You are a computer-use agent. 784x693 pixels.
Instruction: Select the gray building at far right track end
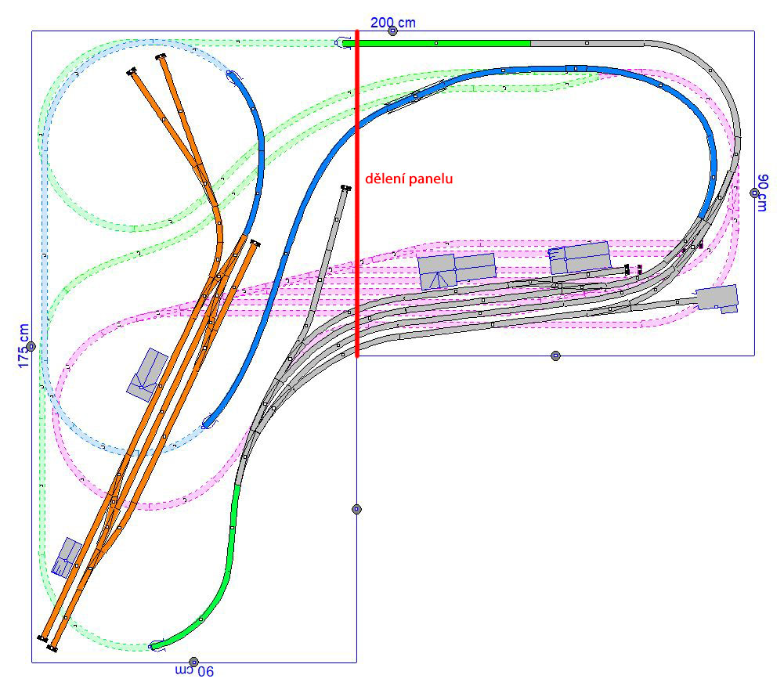[717, 298]
